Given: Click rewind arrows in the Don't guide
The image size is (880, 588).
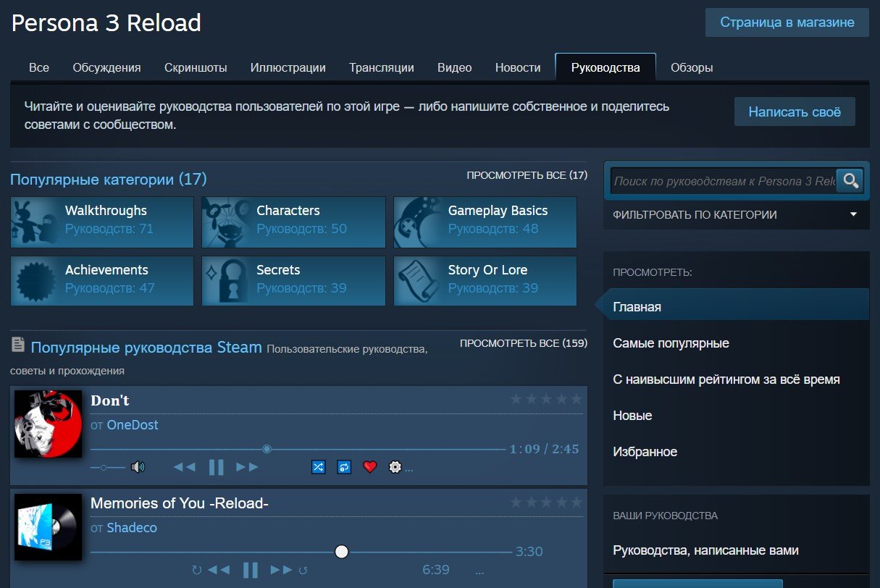Looking at the screenshot, I should 185,467.
